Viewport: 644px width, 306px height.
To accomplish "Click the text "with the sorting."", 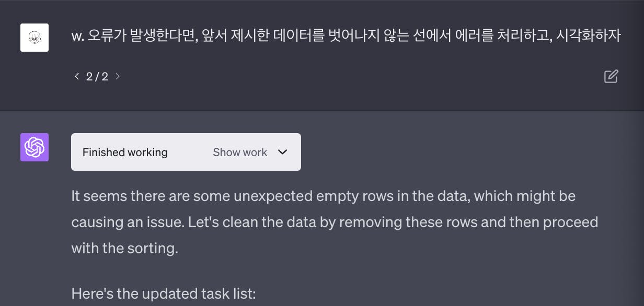I will (x=125, y=248).
